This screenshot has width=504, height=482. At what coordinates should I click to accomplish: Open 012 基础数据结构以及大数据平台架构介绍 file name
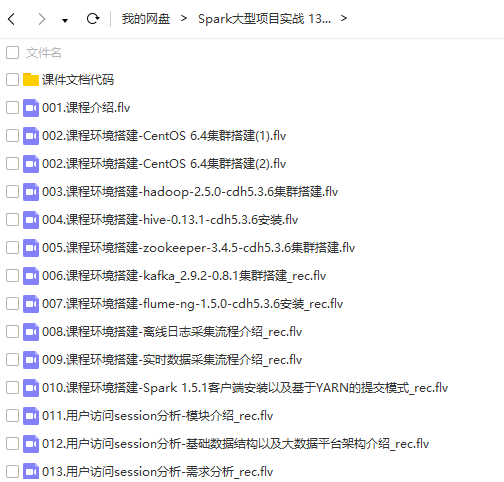235,444
